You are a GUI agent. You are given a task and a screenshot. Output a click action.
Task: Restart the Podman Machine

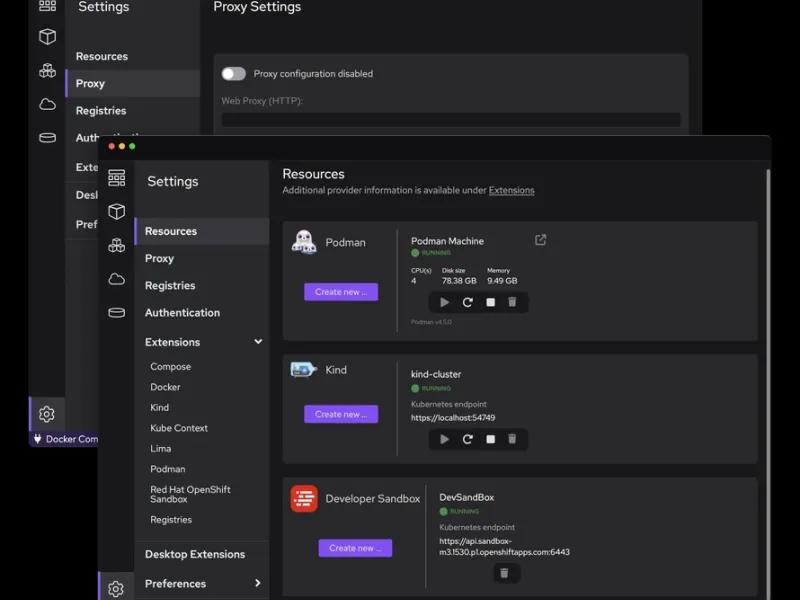pyautogui.click(x=467, y=303)
